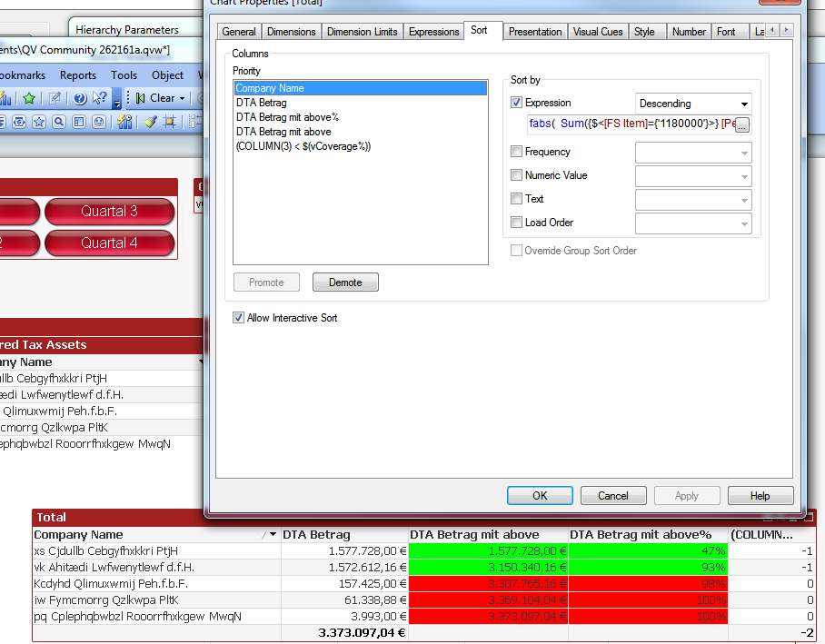
Task: Click the red 98% cell in Total table
Action: [x=648, y=583]
